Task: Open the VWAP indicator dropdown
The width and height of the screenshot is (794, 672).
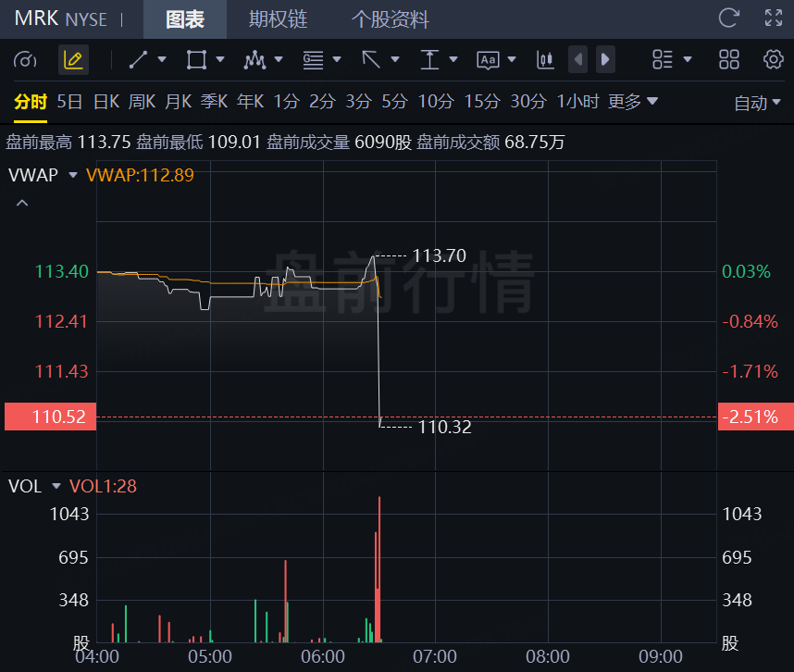Action: point(73,175)
